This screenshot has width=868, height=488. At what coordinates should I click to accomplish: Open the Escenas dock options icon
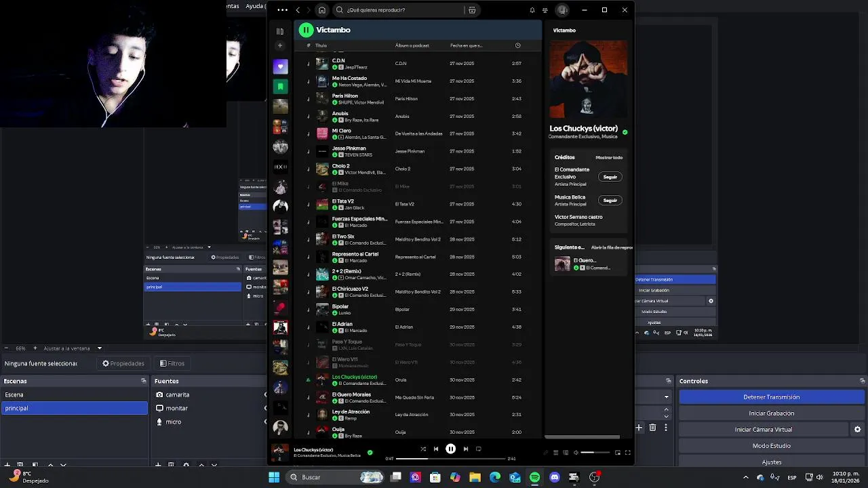[143, 381]
